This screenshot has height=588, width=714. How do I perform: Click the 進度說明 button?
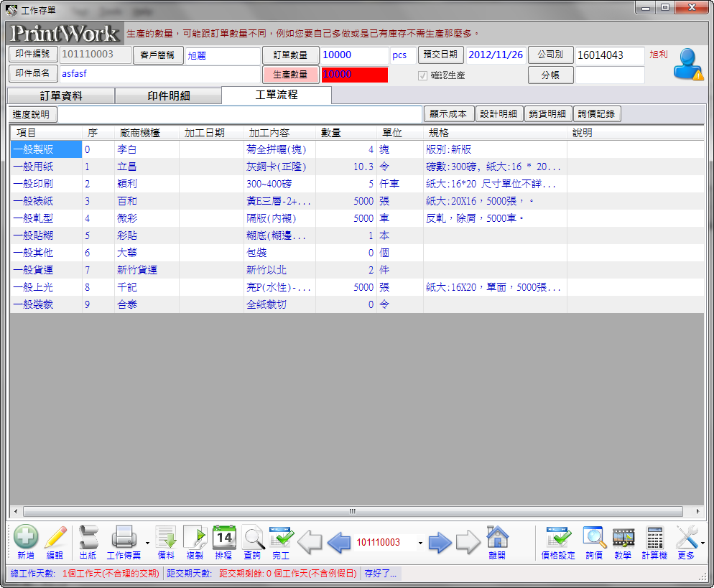pos(32,114)
